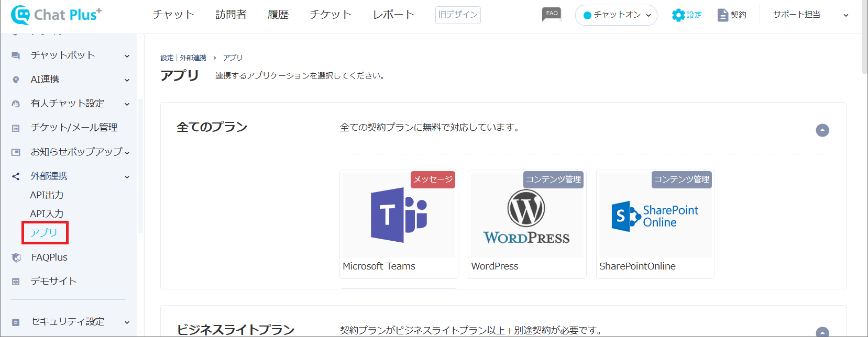Open the サポート担当 account dropdown
The image size is (868, 337).
(x=810, y=15)
